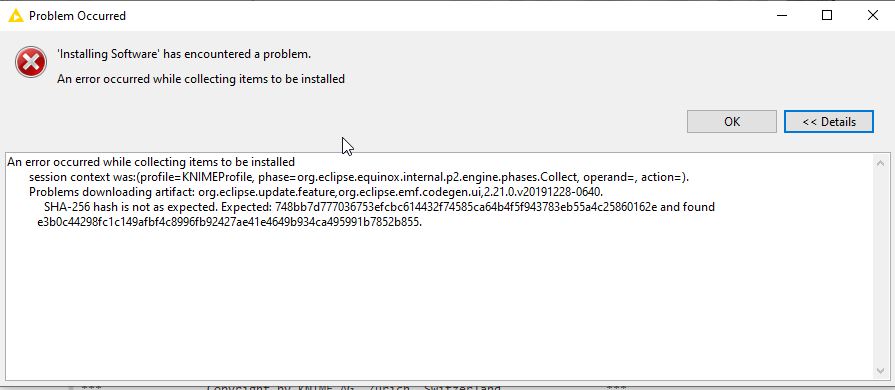The width and height of the screenshot is (895, 390).
Task: Click the session context KNIMEProfile line
Action: 359,177
